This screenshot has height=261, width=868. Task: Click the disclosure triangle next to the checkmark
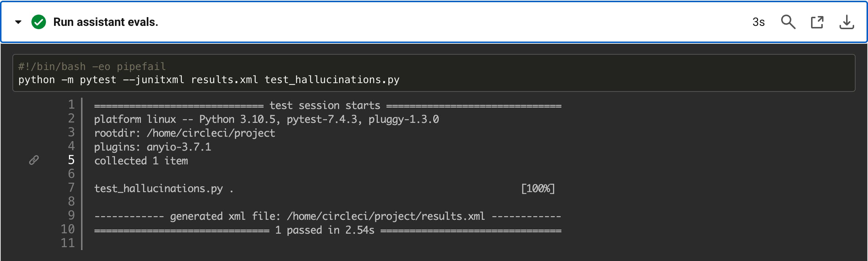click(x=17, y=22)
